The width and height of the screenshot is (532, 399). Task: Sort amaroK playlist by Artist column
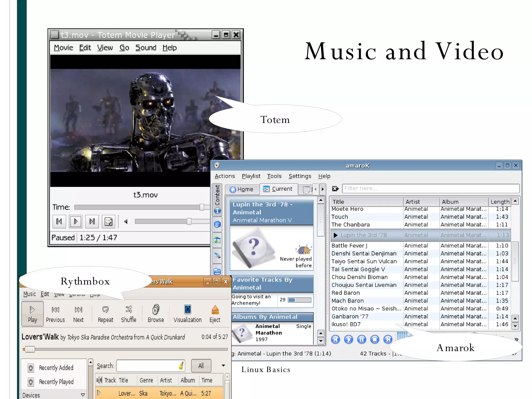click(421, 202)
